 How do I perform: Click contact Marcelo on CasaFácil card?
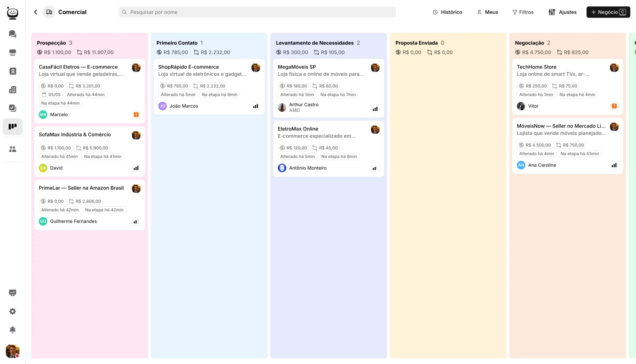click(53, 115)
